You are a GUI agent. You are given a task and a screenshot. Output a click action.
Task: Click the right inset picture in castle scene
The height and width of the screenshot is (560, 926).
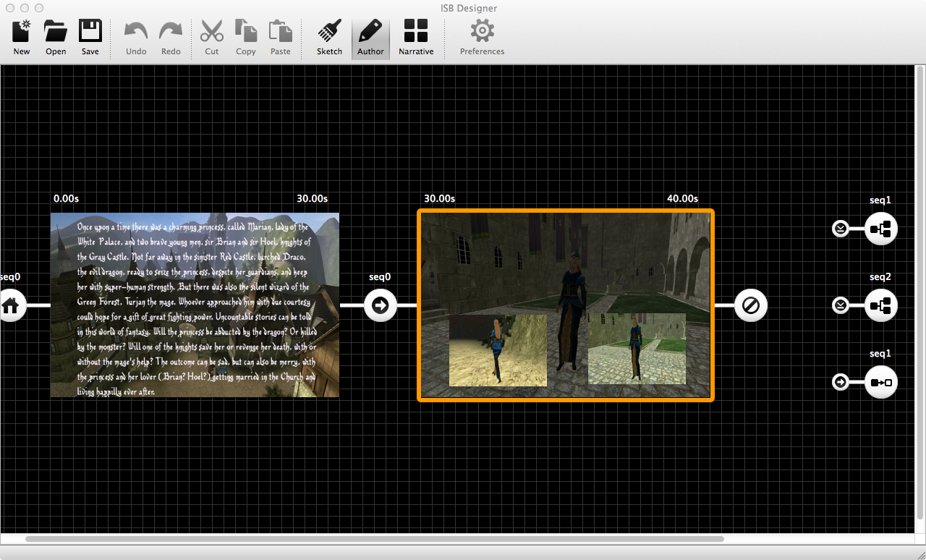(637, 349)
